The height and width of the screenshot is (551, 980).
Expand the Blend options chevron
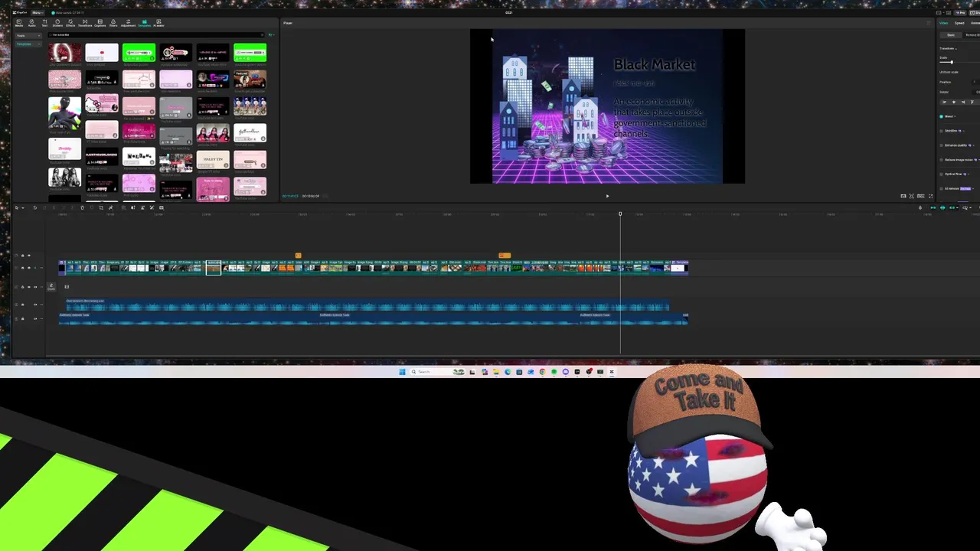(x=955, y=116)
